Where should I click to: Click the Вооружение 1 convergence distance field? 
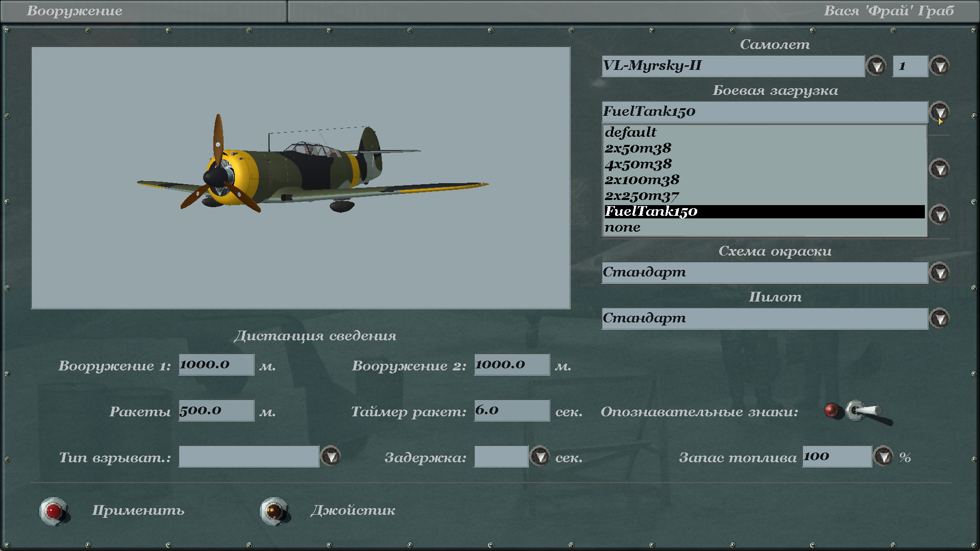216,364
